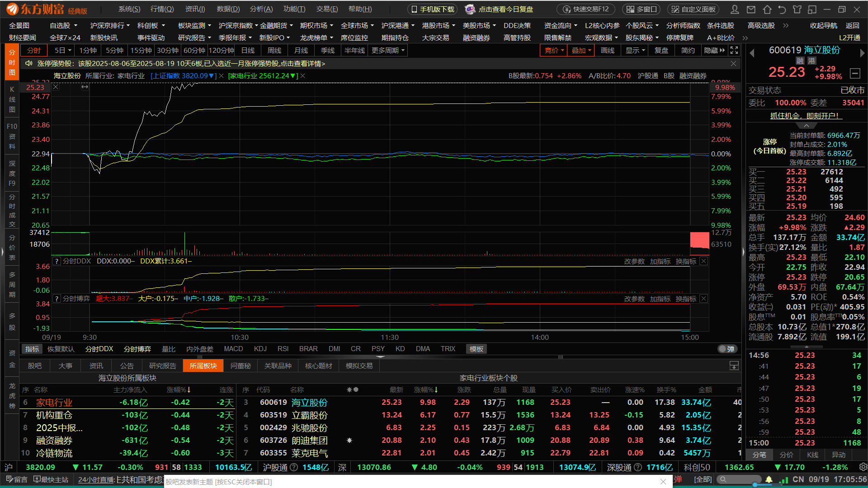Screen dimensions: 868x488
Task: Select the MACD indicator
Action: point(233,349)
